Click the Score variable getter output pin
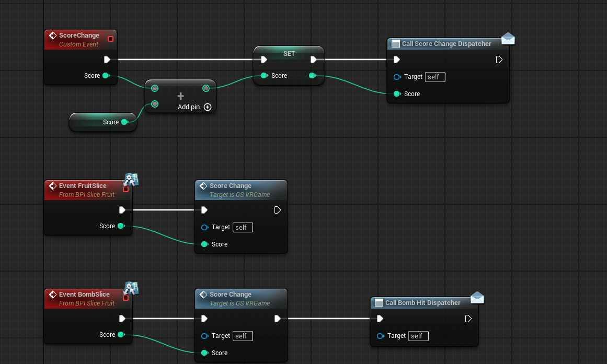Screen dimensions: 607x364 tap(124, 122)
